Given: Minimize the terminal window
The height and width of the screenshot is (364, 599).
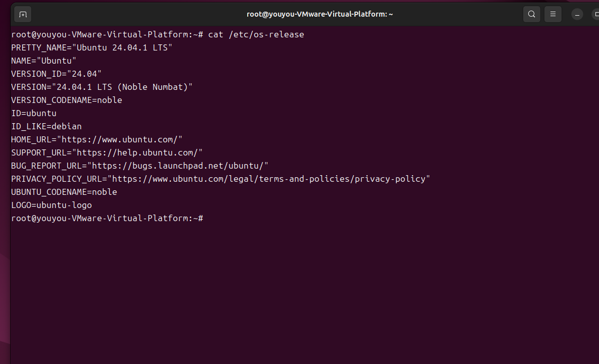Looking at the screenshot, I should (x=577, y=14).
